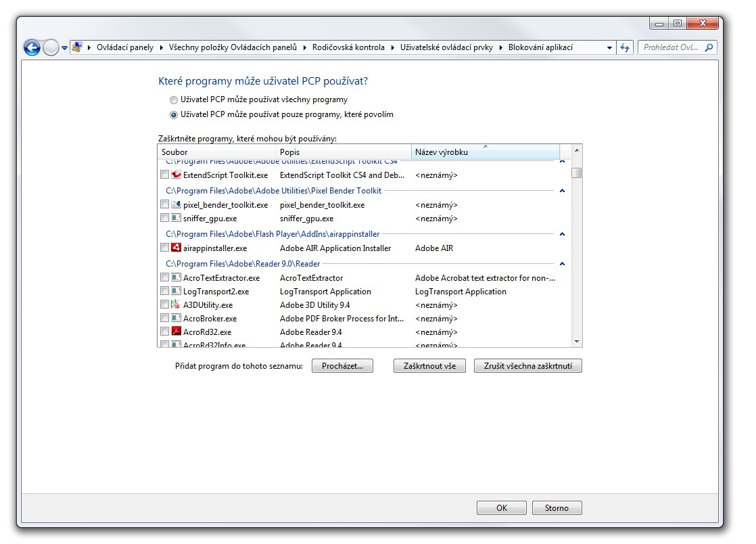Sort by Název výrobku column header

(486, 152)
